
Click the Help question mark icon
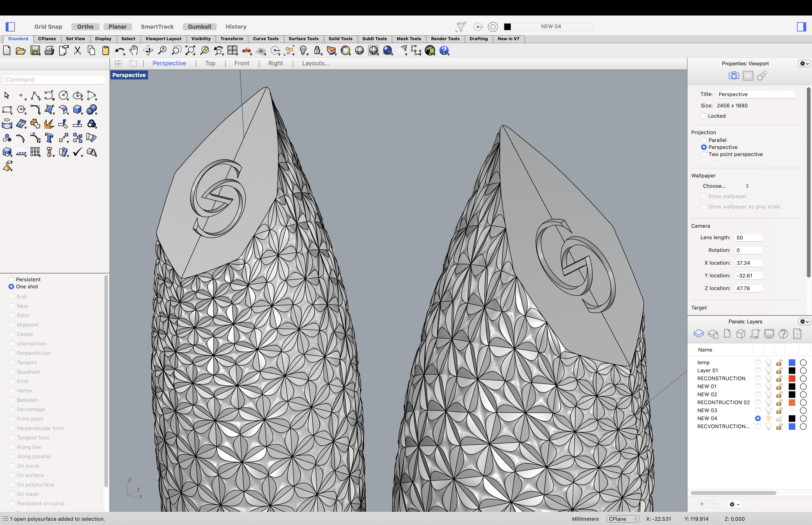[x=444, y=51]
